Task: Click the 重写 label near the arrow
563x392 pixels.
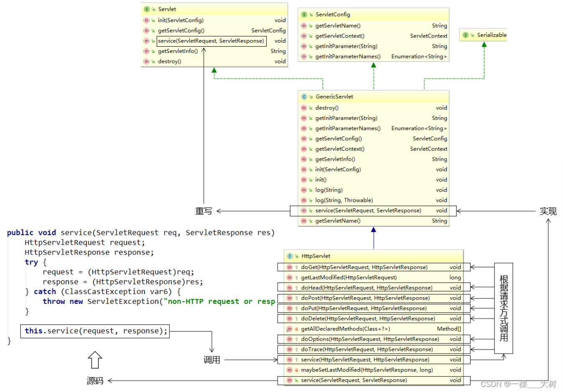Action: [204, 211]
